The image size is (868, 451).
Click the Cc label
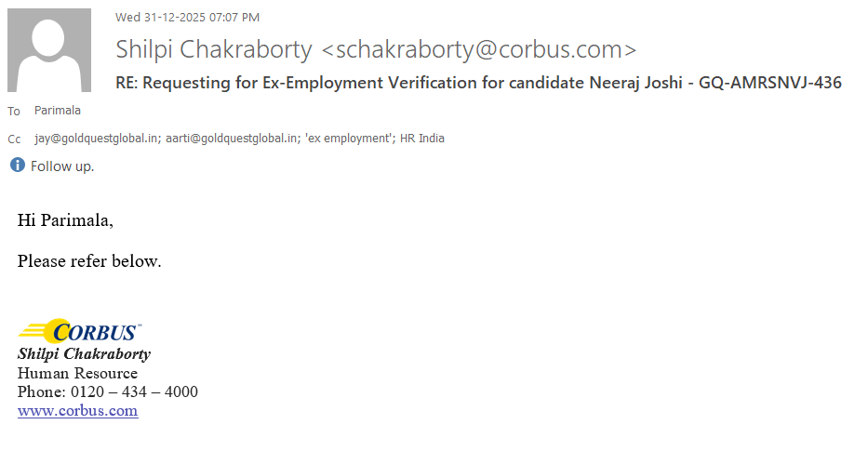point(14,139)
